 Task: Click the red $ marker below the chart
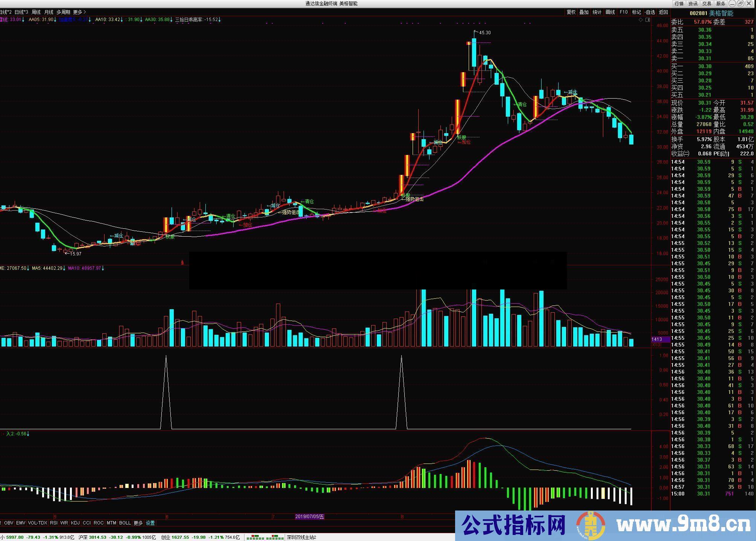182,263
